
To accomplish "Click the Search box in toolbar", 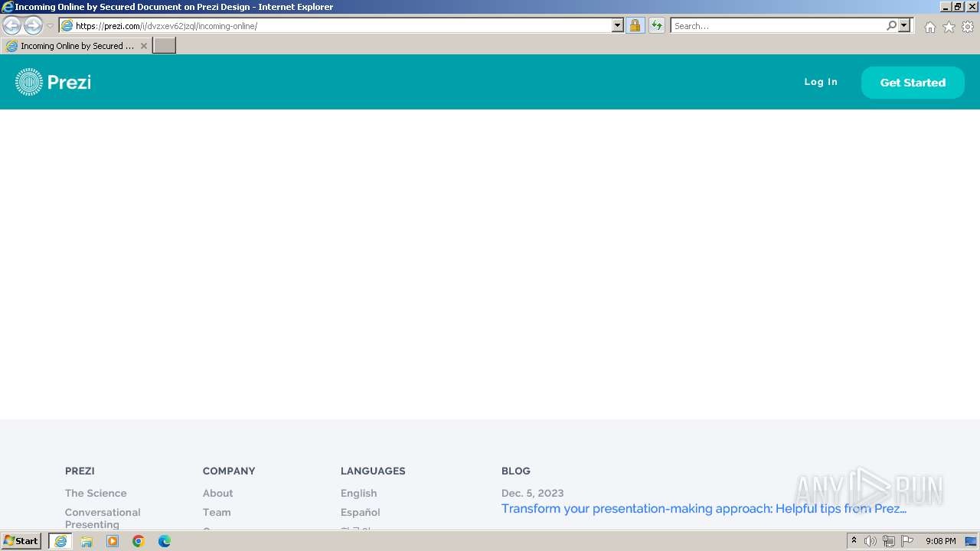I will (x=777, y=25).
